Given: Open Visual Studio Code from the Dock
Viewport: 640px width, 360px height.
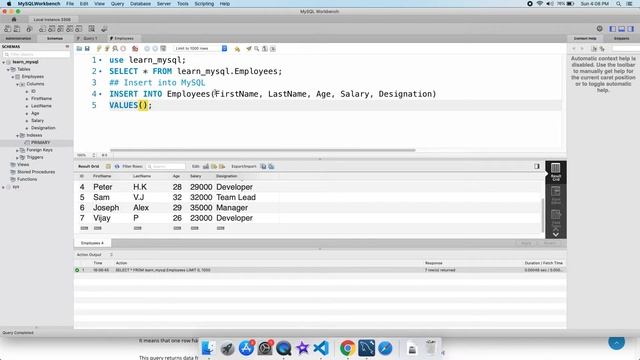Looking at the screenshot, I should (321, 348).
